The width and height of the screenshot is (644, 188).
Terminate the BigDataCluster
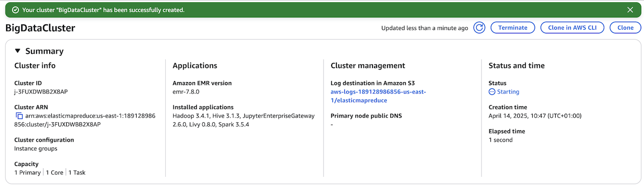(512, 28)
